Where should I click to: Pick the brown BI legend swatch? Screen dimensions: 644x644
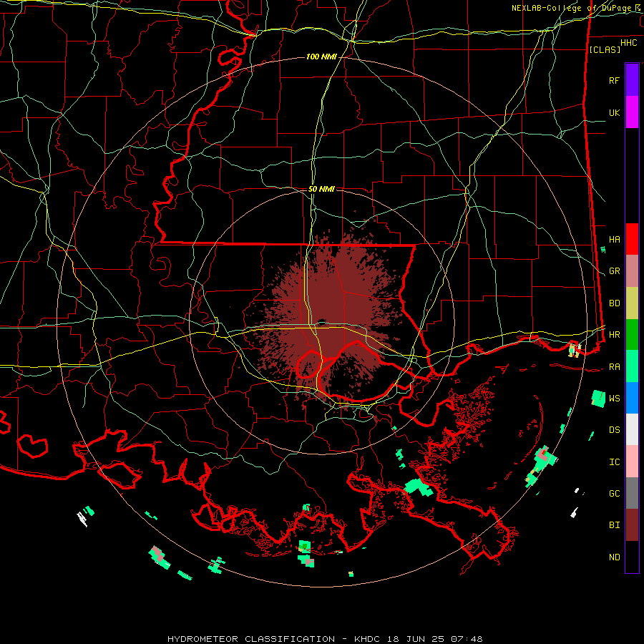[x=632, y=525]
